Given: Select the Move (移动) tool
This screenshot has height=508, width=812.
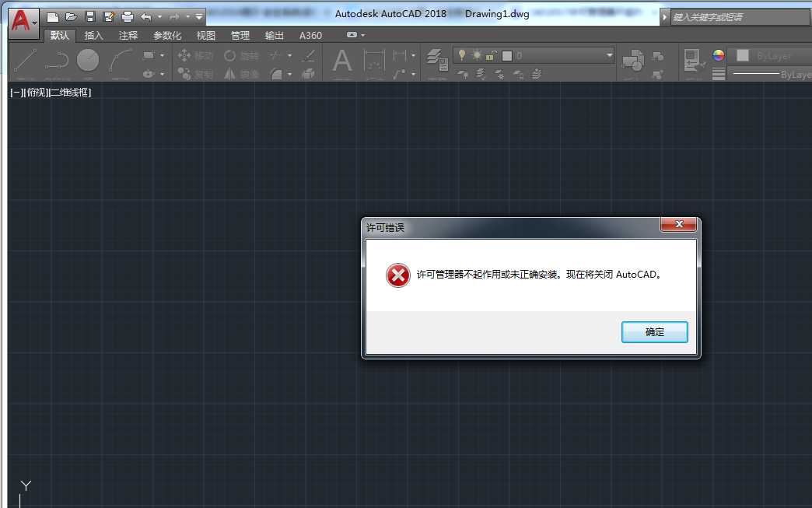Looking at the screenshot, I should [195, 55].
